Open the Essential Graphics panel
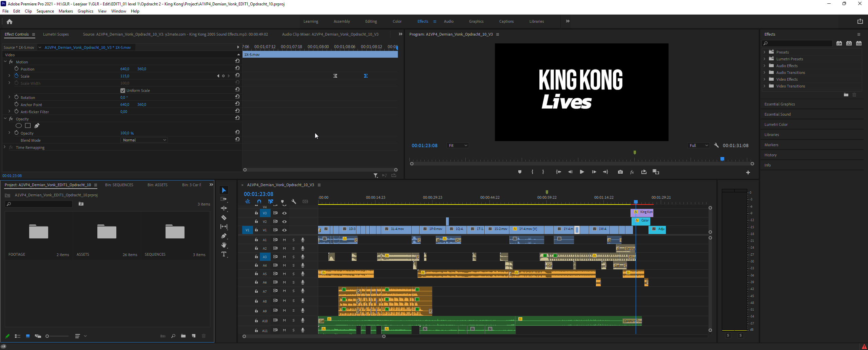Image resolution: width=868 pixels, height=350 pixels. coord(779,104)
